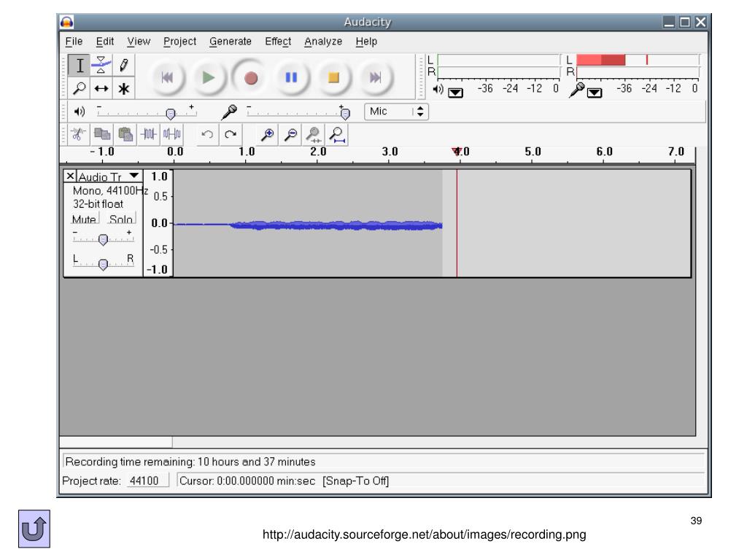Click the Paste icon
The width and height of the screenshot is (747, 560).
125,134
